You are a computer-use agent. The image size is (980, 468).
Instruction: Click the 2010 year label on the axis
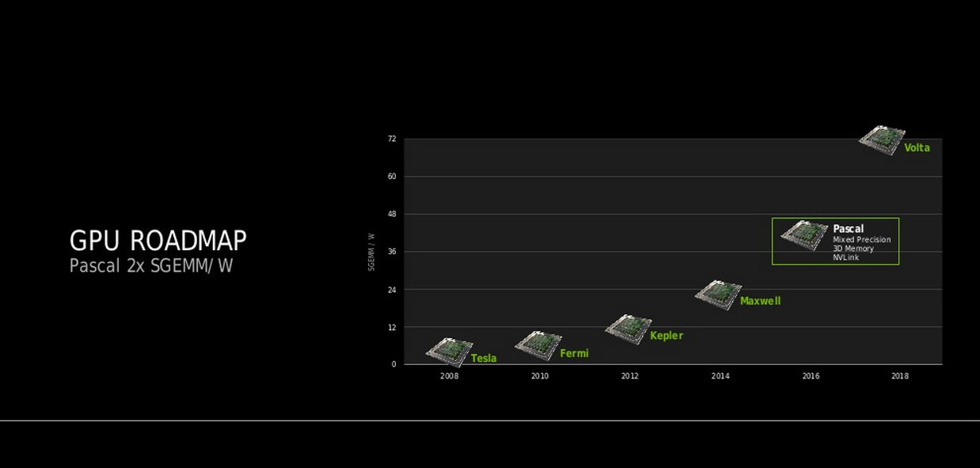[540, 376]
